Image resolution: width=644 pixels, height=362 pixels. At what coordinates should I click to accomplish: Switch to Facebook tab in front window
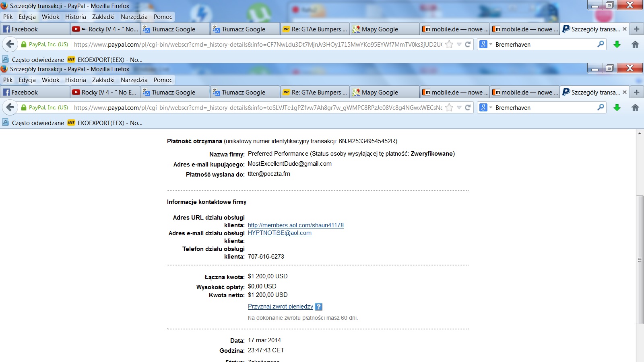tap(35, 92)
